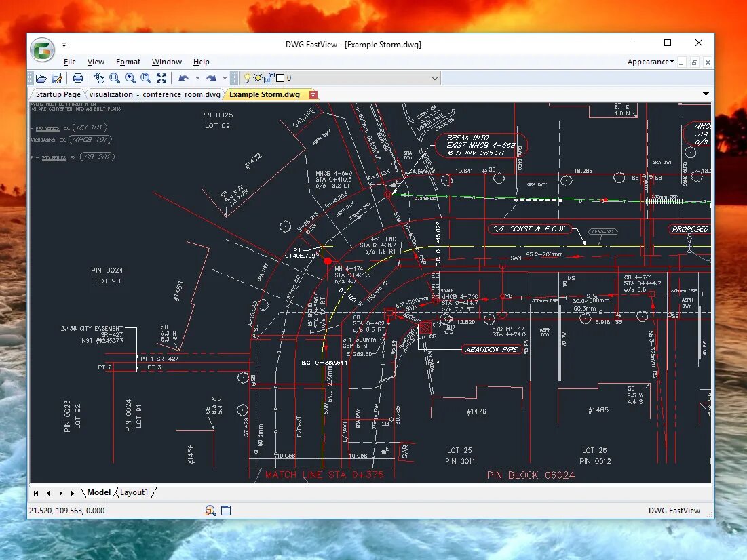This screenshot has height=560, width=747.
Task: Switch to the Startup Page tab
Action: coord(58,94)
